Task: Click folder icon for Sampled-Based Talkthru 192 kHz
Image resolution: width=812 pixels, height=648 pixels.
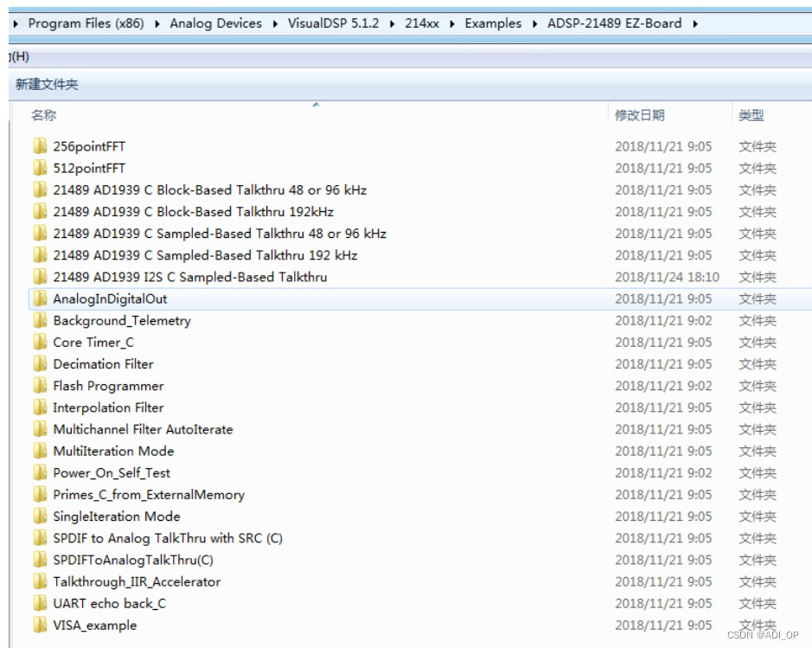Action: (40, 255)
